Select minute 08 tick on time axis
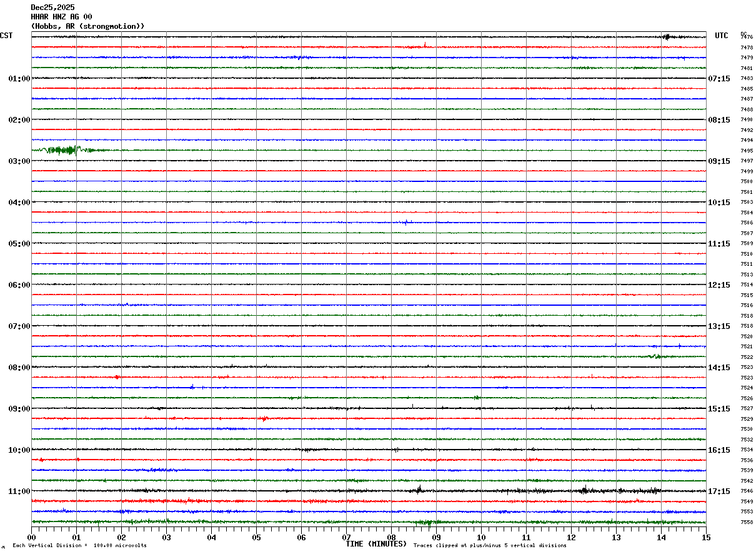This screenshot has width=756, height=554. click(391, 537)
